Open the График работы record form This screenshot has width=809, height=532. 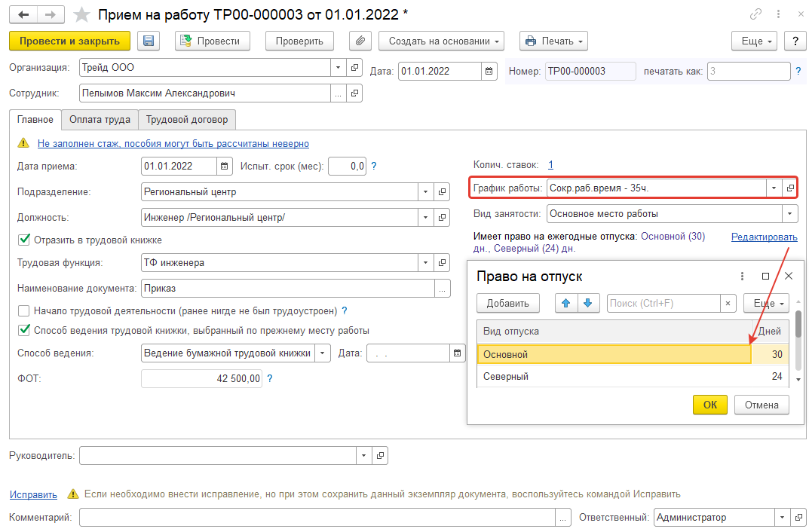click(x=790, y=188)
